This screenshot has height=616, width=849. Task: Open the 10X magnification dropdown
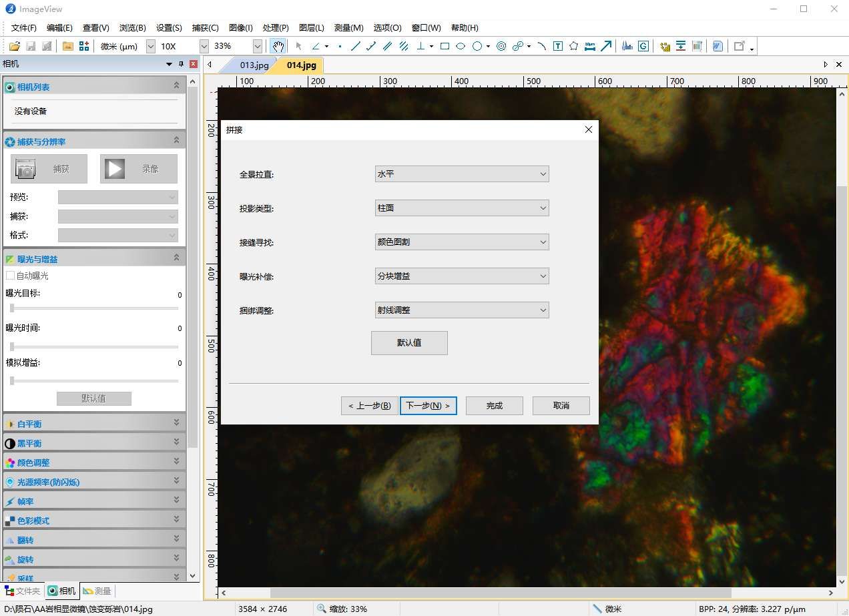click(204, 46)
